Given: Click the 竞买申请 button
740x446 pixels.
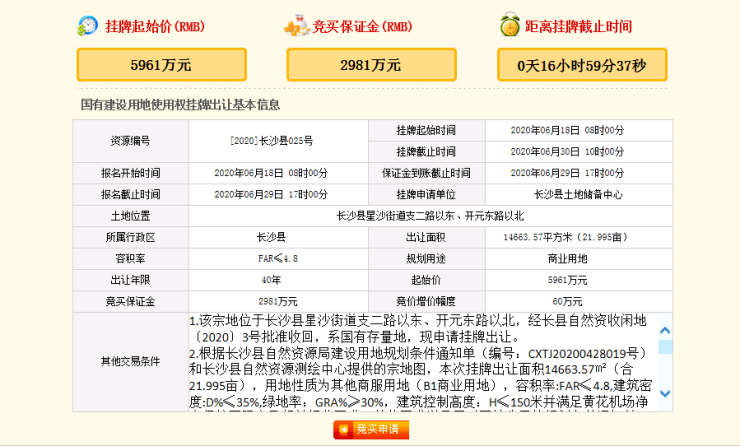Looking at the screenshot, I should (x=371, y=429).
